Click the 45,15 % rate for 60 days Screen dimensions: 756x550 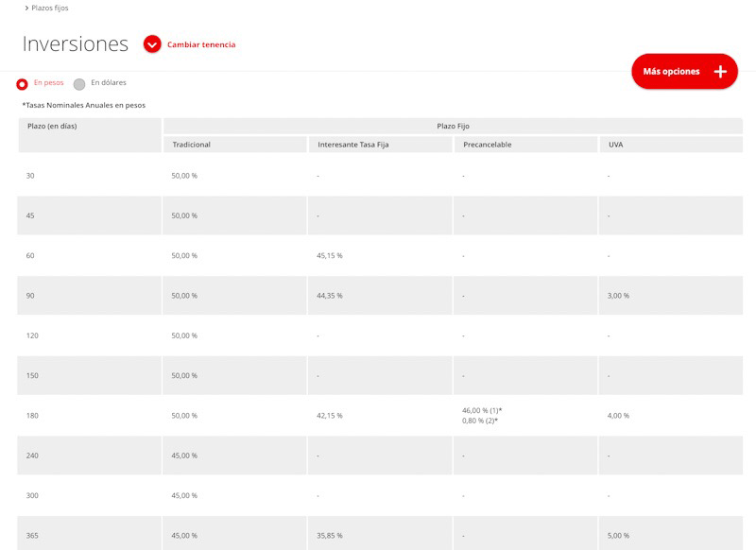pyautogui.click(x=330, y=256)
